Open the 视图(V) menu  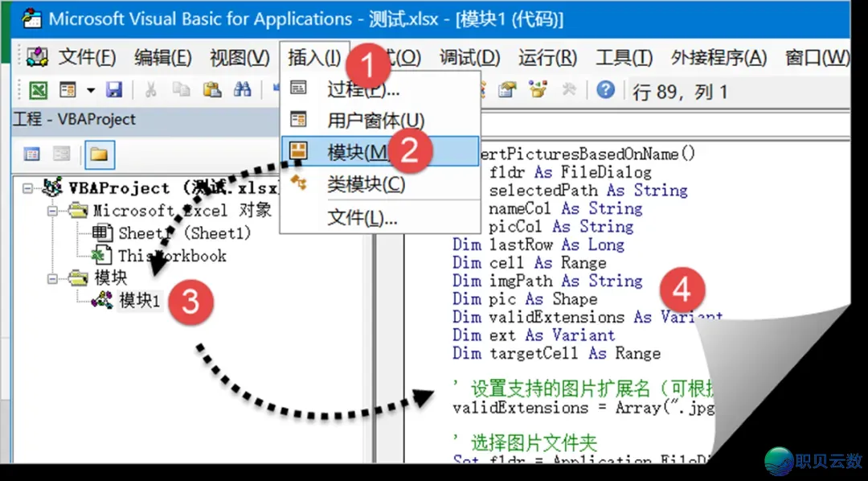(240, 57)
